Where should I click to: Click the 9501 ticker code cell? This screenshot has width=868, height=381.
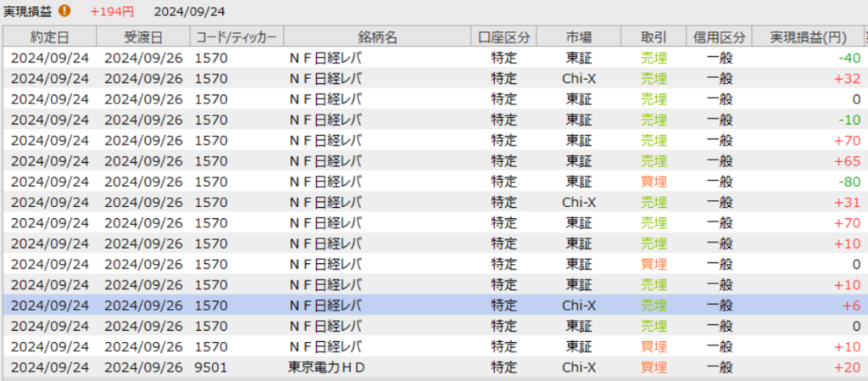tap(210, 367)
